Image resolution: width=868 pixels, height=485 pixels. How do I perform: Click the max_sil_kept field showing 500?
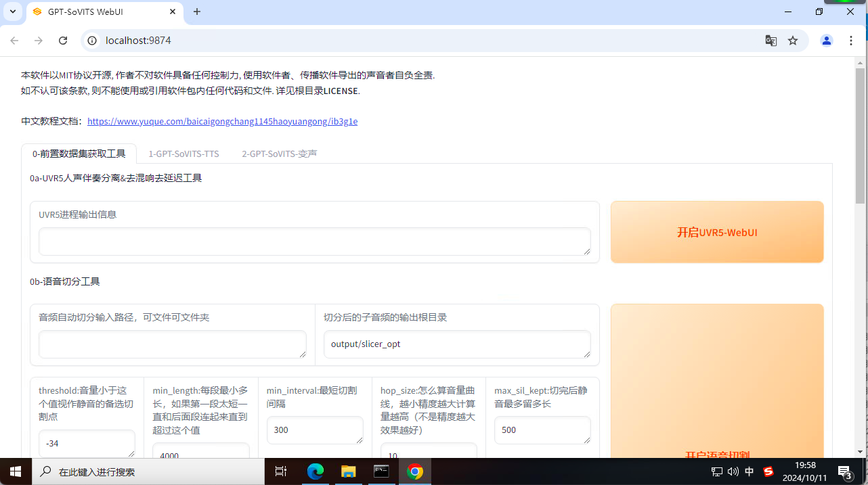(542, 430)
